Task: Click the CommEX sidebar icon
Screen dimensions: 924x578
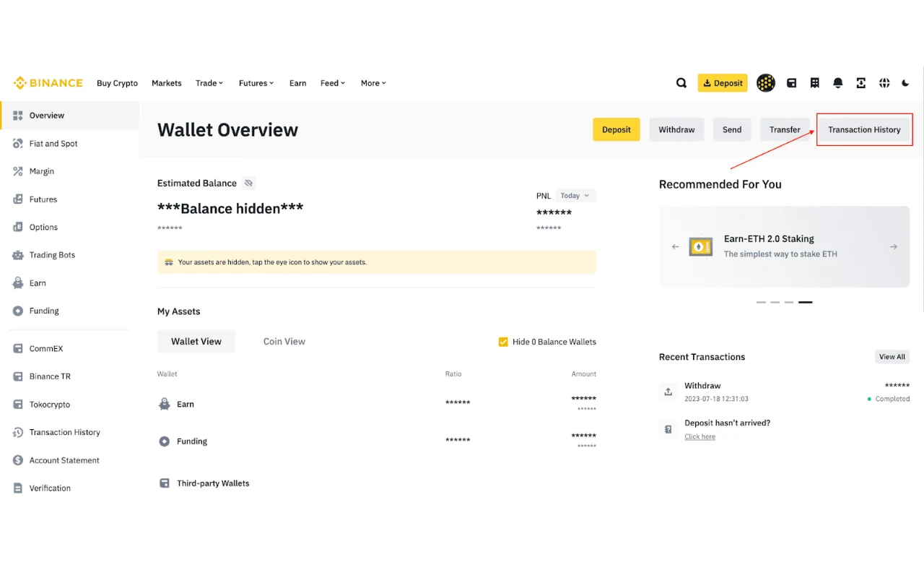Action: pyautogui.click(x=18, y=349)
